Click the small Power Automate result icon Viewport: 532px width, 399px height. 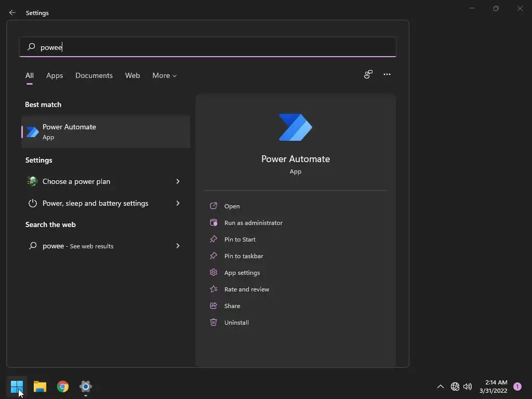33,131
